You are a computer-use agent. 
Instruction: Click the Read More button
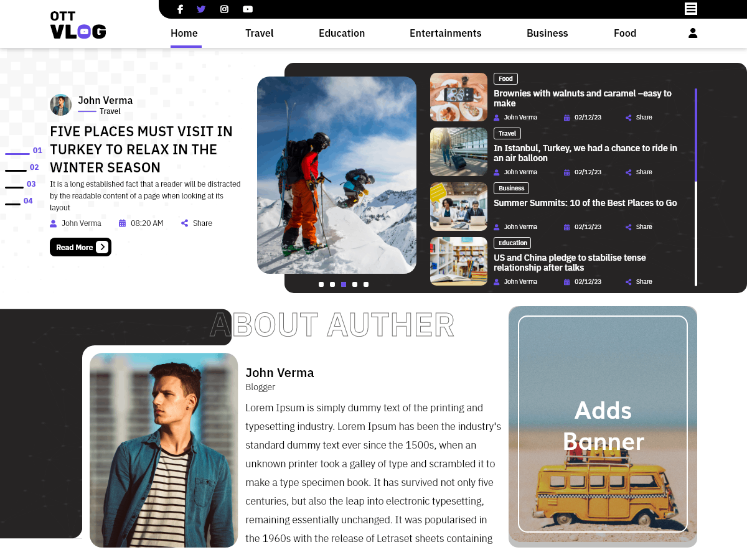pyautogui.click(x=80, y=247)
